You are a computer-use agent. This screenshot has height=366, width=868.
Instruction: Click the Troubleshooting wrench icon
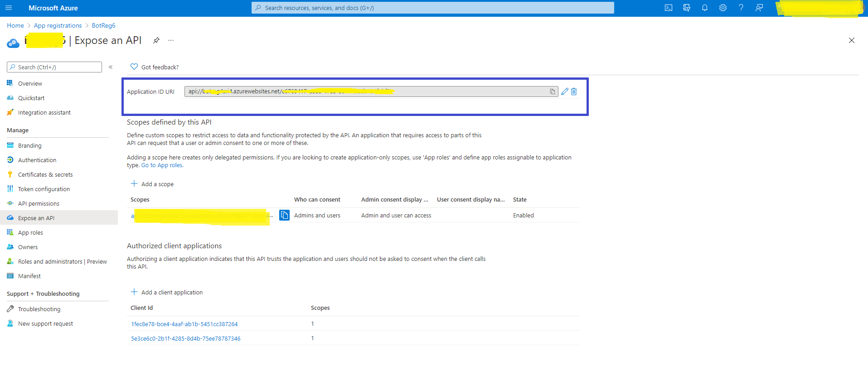tap(10, 308)
